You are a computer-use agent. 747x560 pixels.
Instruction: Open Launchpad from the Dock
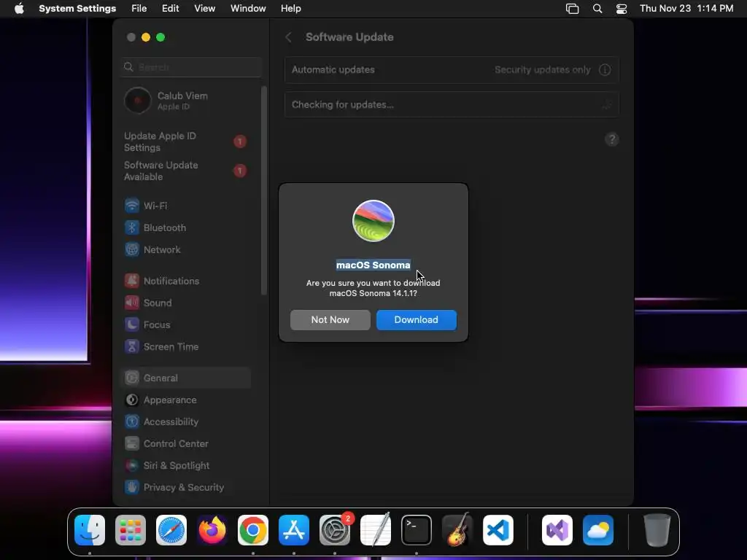click(131, 530)
